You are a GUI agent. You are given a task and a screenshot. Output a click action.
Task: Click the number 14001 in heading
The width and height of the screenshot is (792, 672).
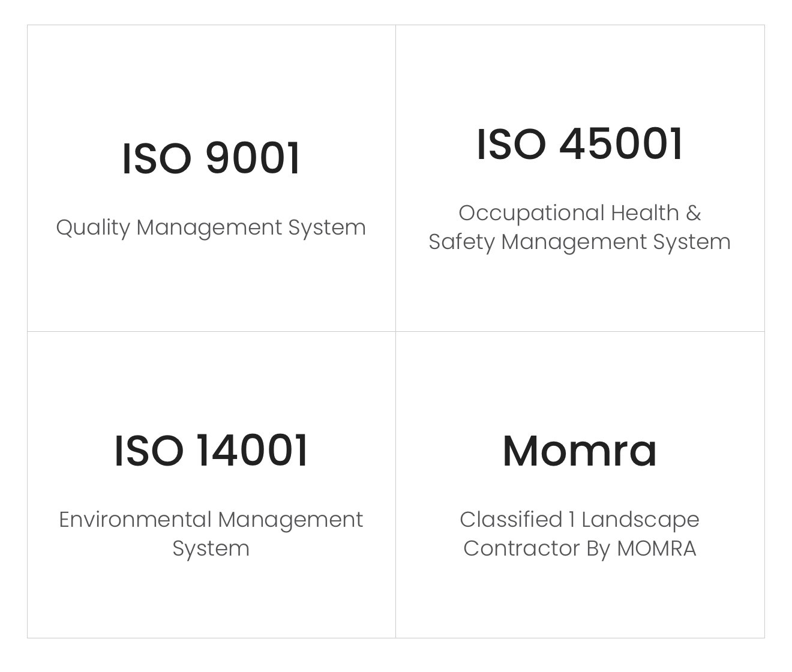click(252, 451)
